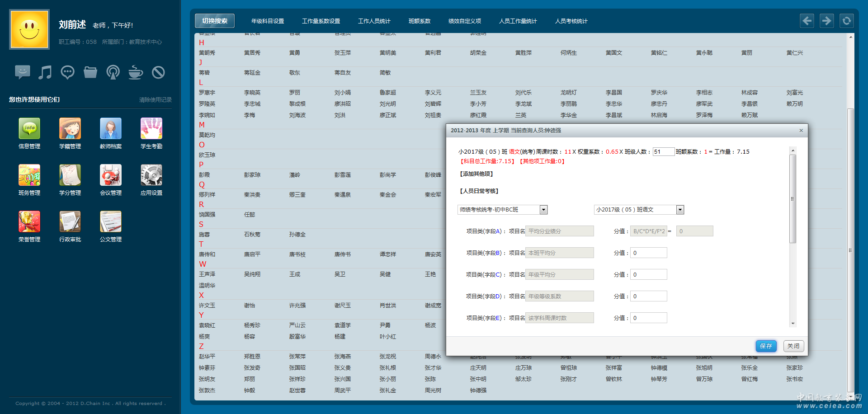Open 学籍管理 module icon
The image size is (868, 414).
pos(70,129)
